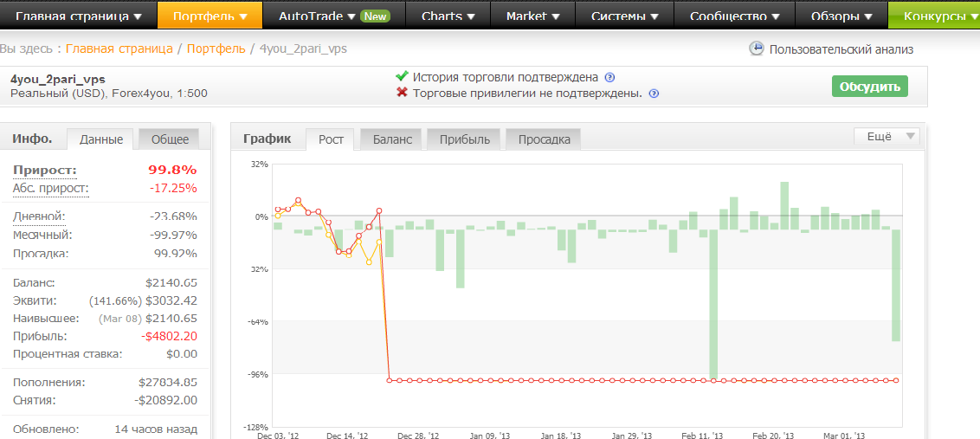
Task: Click the first red data point on growth line
Action: 278,210
